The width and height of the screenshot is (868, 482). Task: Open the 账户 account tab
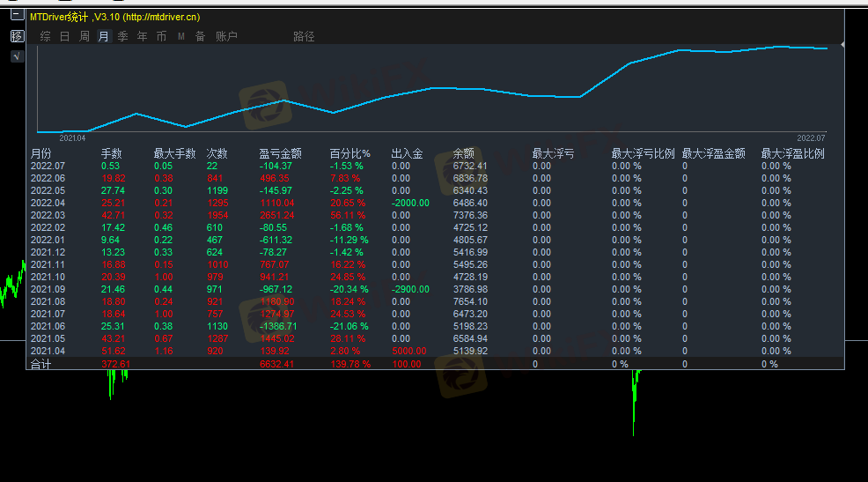coord(226,36)
